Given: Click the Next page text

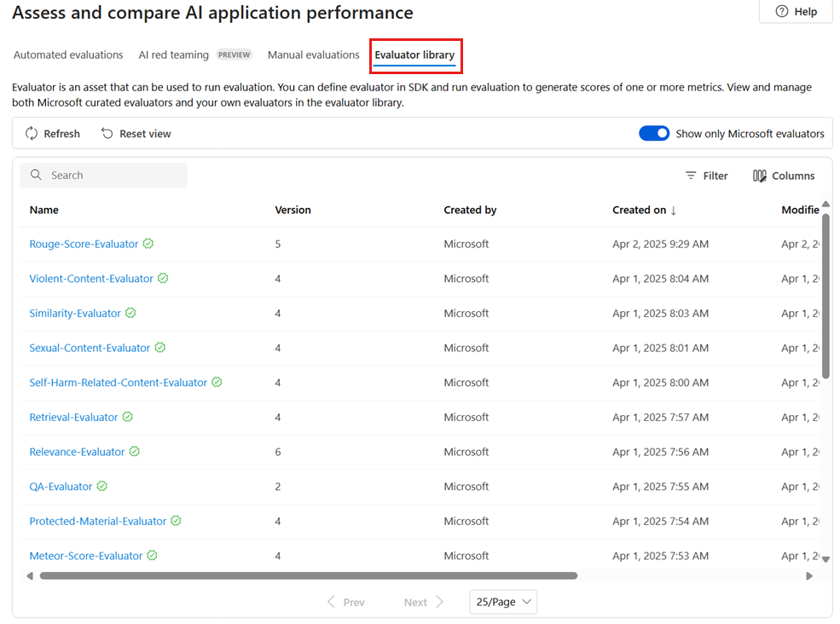Looking at the screenshot, I should coord(415,603).
